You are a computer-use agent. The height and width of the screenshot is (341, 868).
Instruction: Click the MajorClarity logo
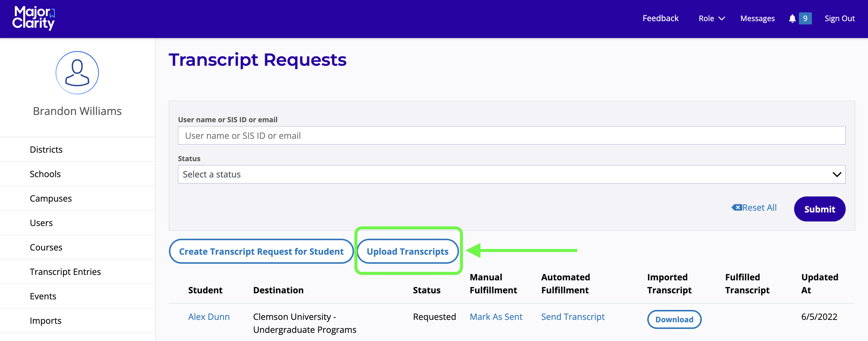pyautogui.click(x=34, y=18)
